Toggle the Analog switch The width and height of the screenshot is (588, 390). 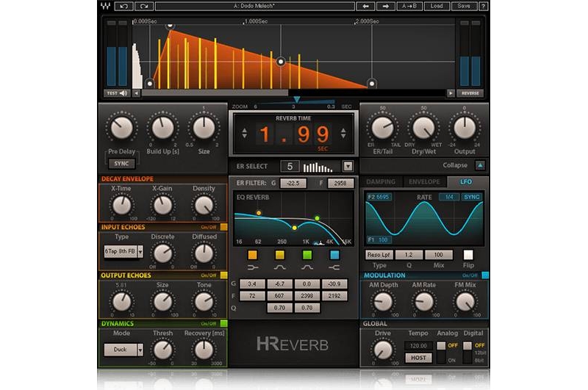(442, 352)
